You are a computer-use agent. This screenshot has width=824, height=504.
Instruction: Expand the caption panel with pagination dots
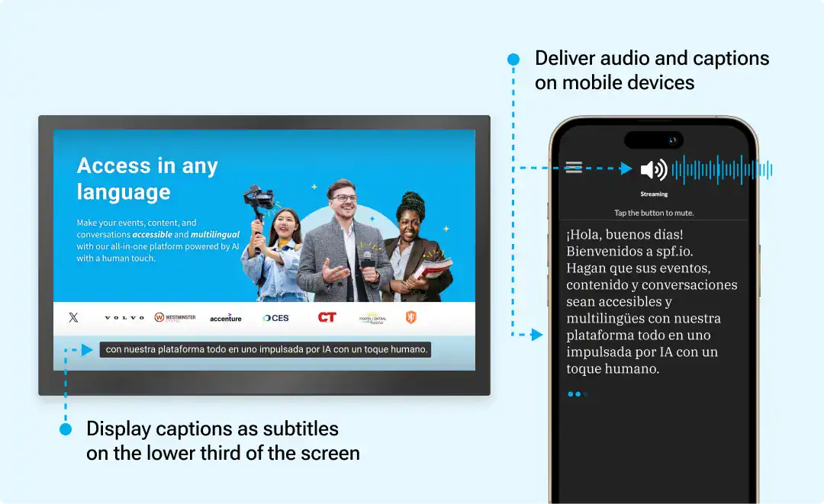tap(578, 394)
